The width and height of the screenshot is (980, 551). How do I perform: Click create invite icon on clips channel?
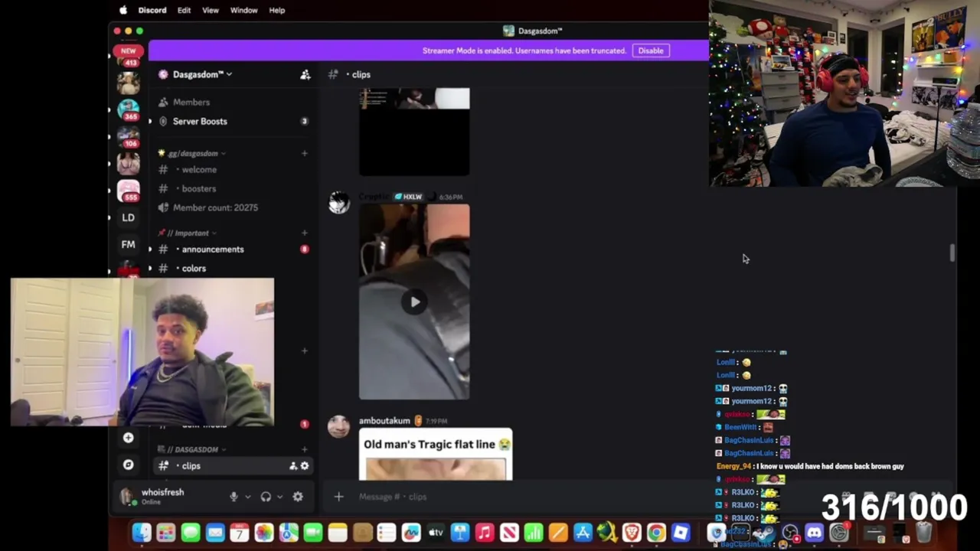(x=293, y=466)
